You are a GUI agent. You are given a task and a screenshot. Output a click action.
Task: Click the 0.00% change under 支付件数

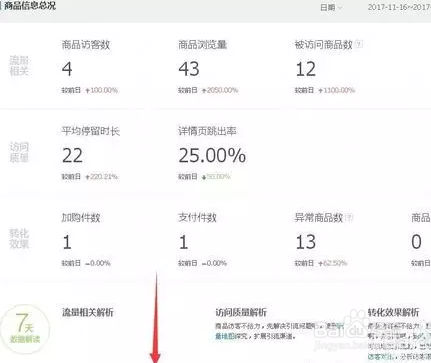(x=214, y=263)
